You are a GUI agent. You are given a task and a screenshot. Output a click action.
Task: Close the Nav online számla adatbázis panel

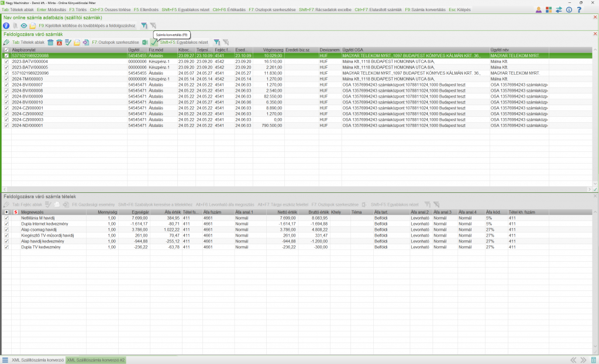tap(595, 18)
